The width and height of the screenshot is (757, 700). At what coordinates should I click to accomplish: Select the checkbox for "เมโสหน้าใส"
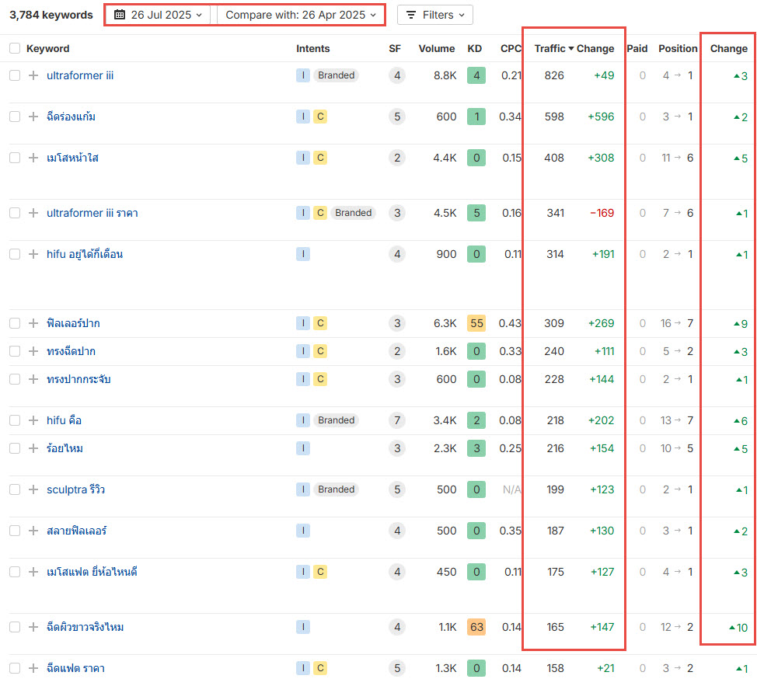click(14, 158)
